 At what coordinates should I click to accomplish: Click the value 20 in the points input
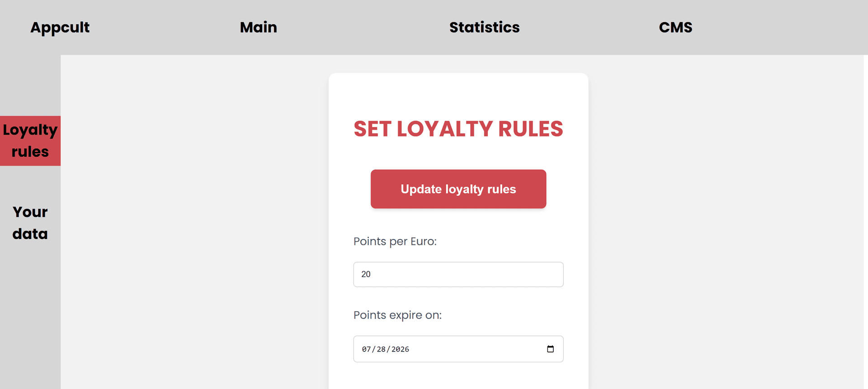[366, 274]
